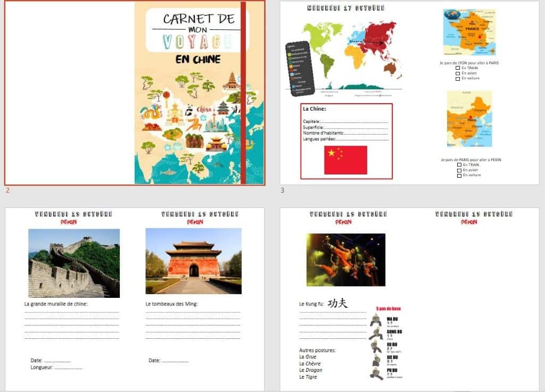Select the MA BU posture illustration
545x392 pixels.
(x=376, y=321)
